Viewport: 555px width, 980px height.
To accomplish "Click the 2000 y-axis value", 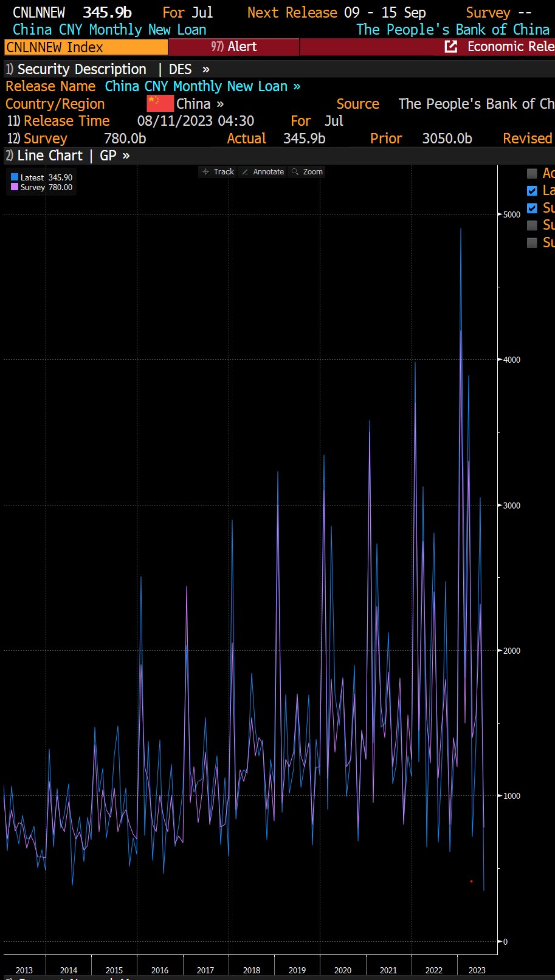I will tap(512, 651).
